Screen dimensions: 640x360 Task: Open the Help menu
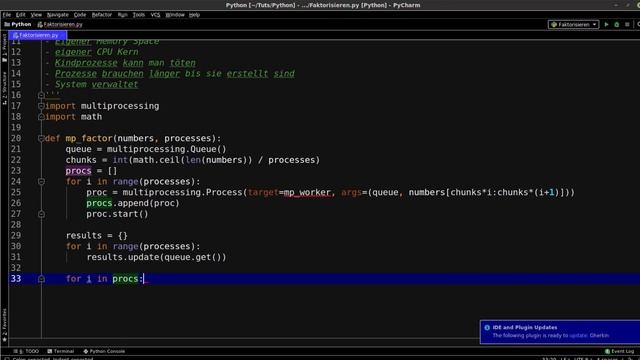coord(194,15)
